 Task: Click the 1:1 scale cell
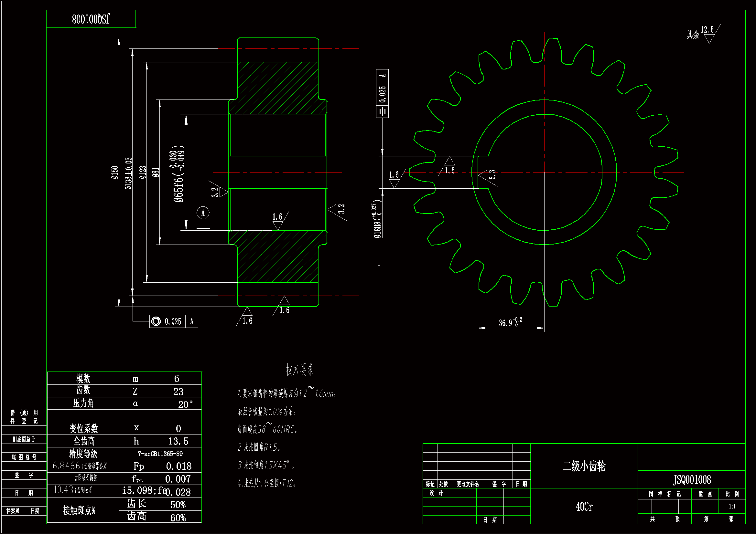[732, 507]
